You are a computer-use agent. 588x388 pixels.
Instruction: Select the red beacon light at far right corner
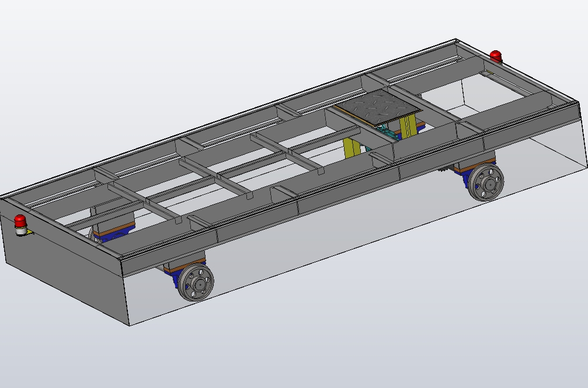496,57
